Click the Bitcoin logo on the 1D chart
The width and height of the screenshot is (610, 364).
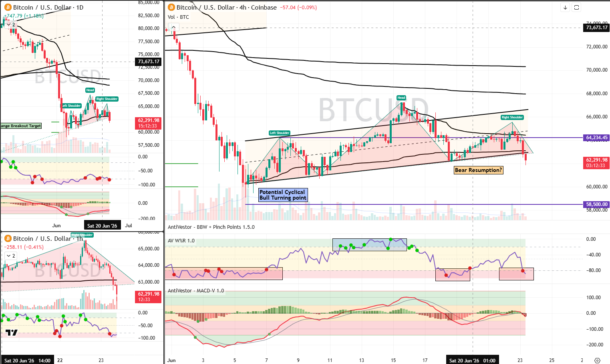click(8, 7)
